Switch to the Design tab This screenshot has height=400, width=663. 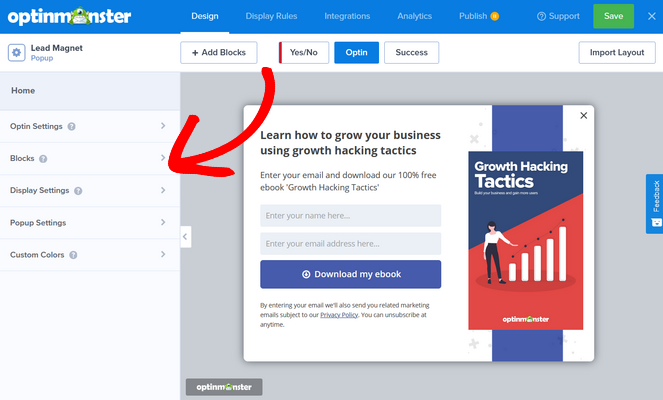205,16
